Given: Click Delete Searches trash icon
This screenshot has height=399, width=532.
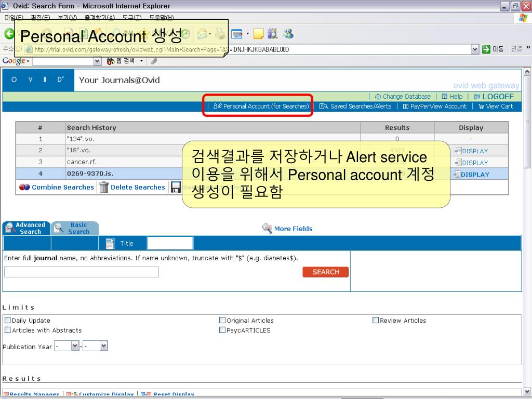Looking at the screenshot, I should click(104, 187).
